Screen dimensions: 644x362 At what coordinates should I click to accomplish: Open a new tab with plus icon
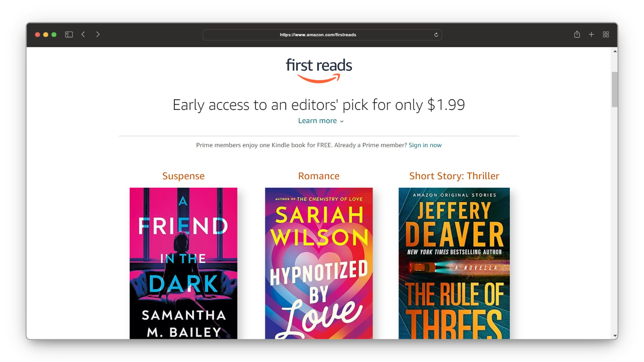click(591, 34)
